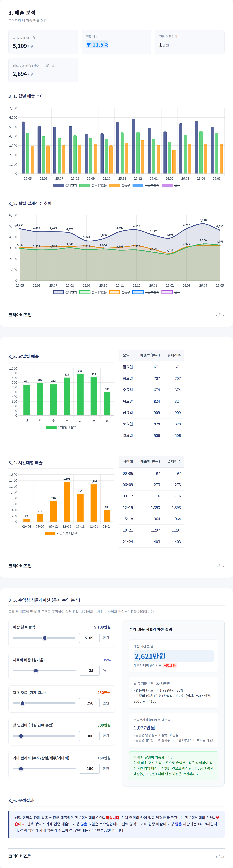Click the 300 labor cost input field

pos(89,736)
